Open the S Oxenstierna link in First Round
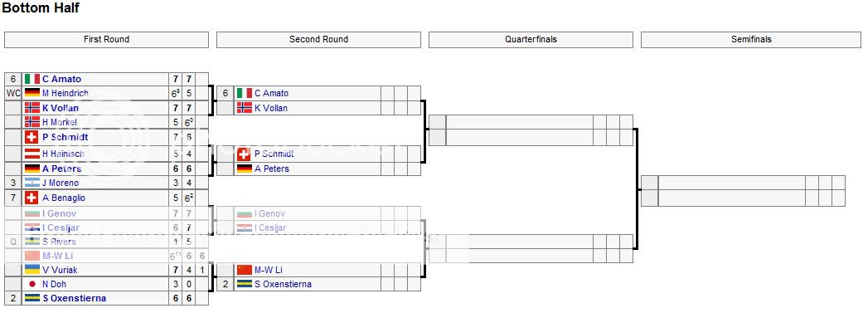Image resolution: width=868 pixels, height=313 pixels. tap(74, 298)
